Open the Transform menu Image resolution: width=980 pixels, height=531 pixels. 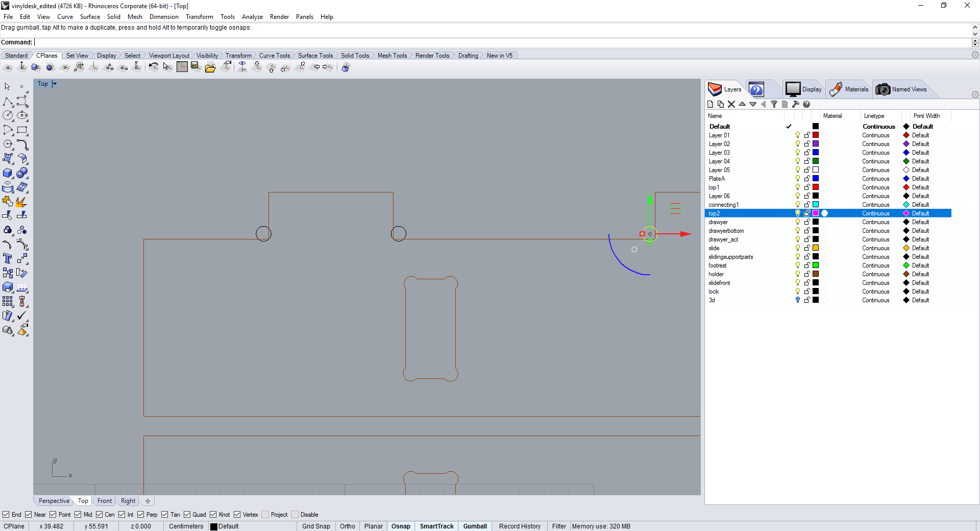tap(199, 17)
